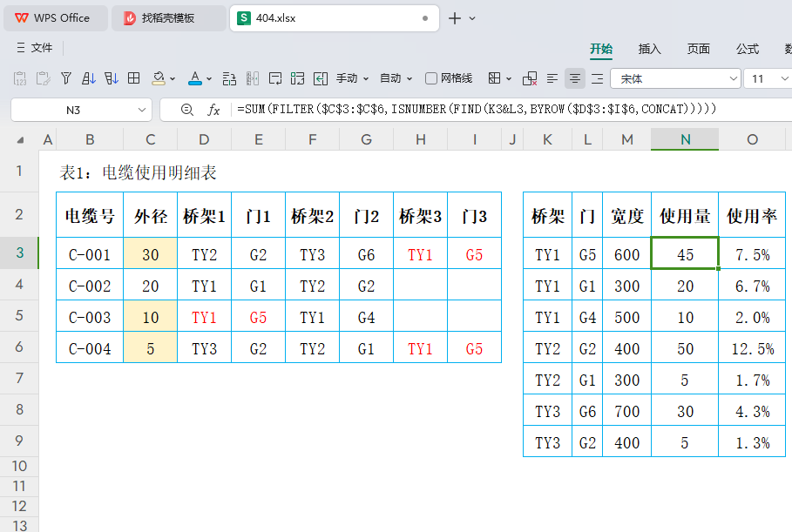Switch to the 公式 ribbon tab
The height and width of the screenshot is (532, 792).
pyautogui.click(x=748, y=49)
